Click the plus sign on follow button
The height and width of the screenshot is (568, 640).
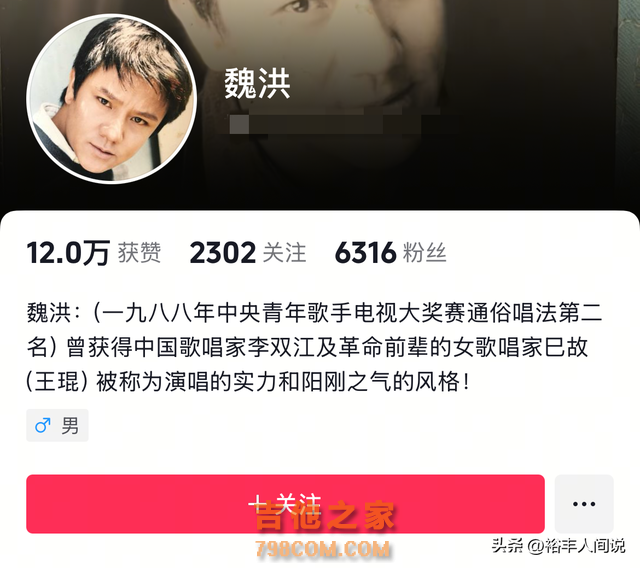(x=258, y=503)
